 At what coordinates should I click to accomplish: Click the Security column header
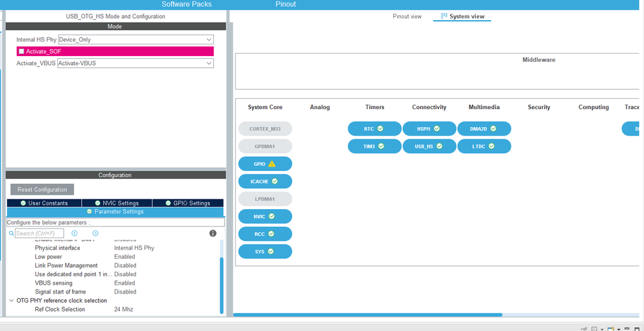(x=539, y=107)
